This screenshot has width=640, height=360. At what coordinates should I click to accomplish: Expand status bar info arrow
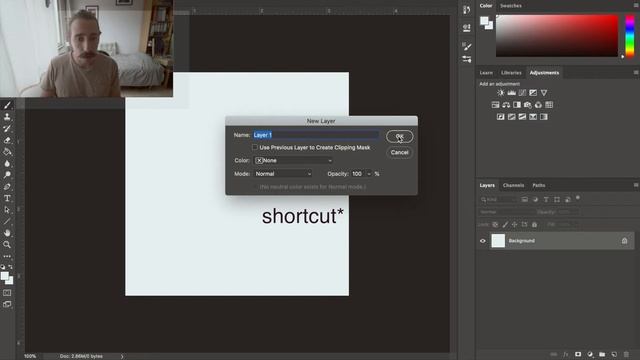[x=122, y=356]
